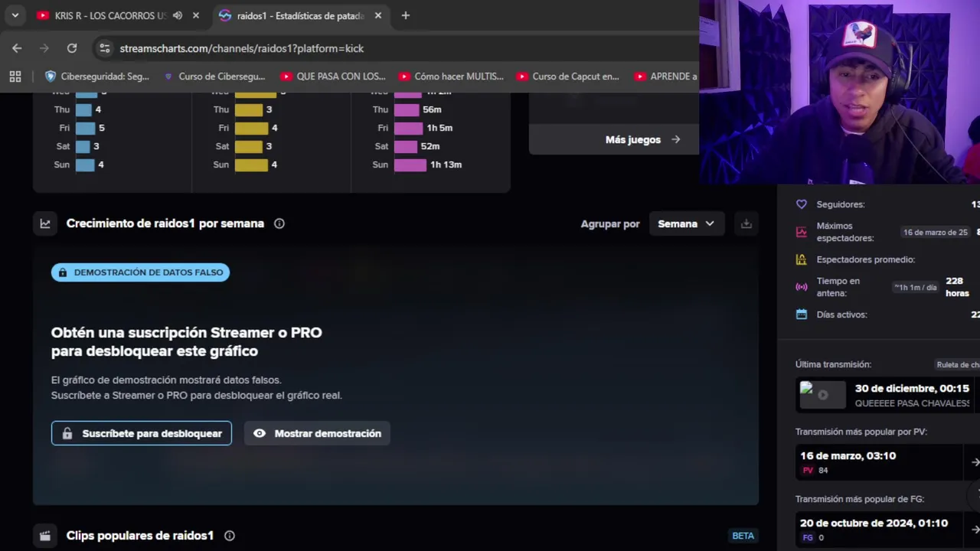This screenshot has height=551, width=980.
Task: Open the last stream thumbnail
Action: [822, 395]
